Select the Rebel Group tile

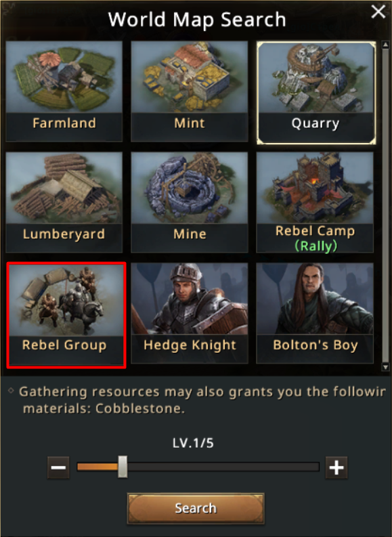[66, 315]
